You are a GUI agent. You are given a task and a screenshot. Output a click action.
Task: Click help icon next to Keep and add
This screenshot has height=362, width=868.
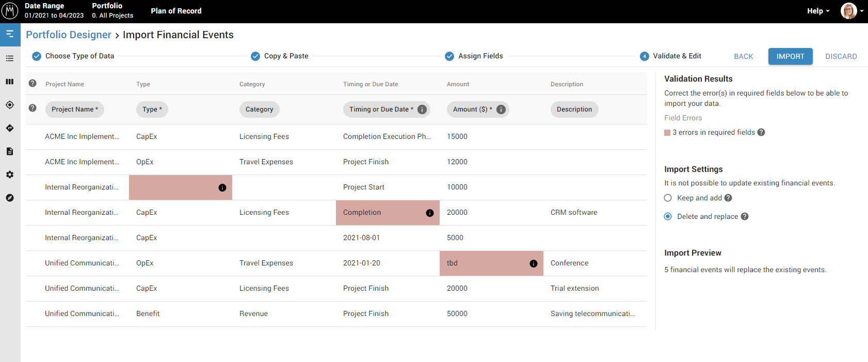pos(728,198)
